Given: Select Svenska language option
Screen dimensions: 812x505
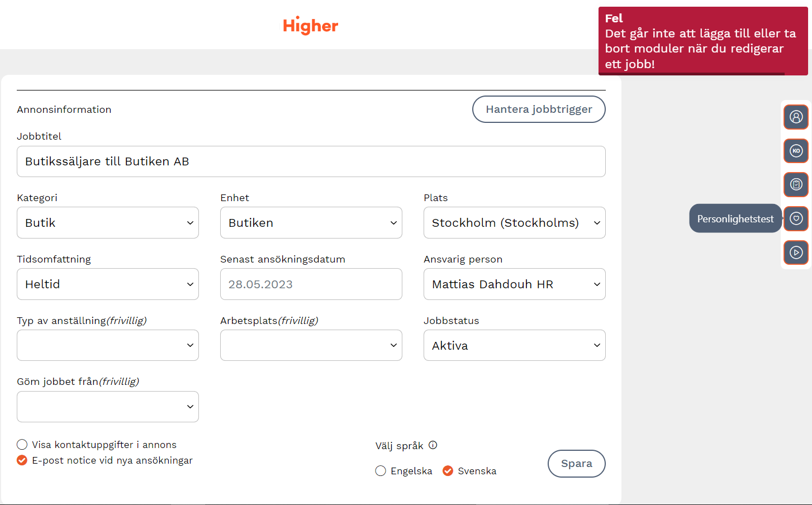Looking at the screenshot, I should pos(448,471).
